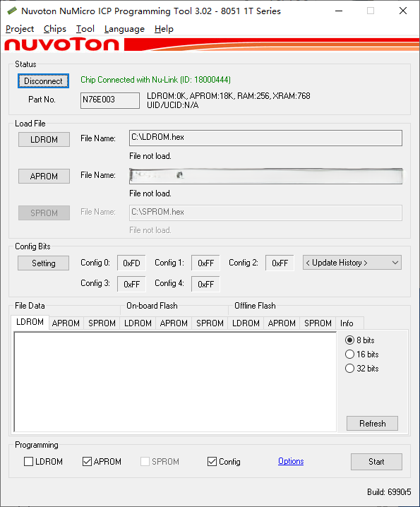Expand the Update History dropdown
Viewport: 420px width, 507px height.
(x=352, y=263)
